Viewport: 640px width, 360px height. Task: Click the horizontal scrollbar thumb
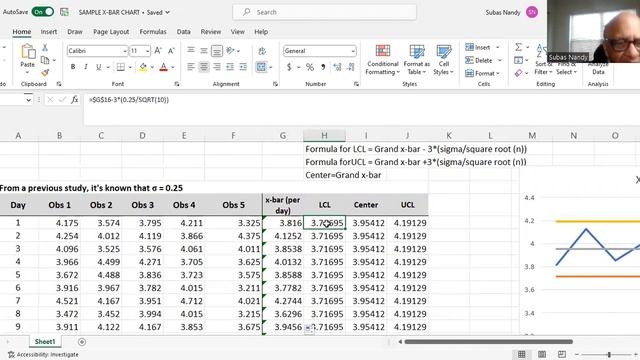489,342
